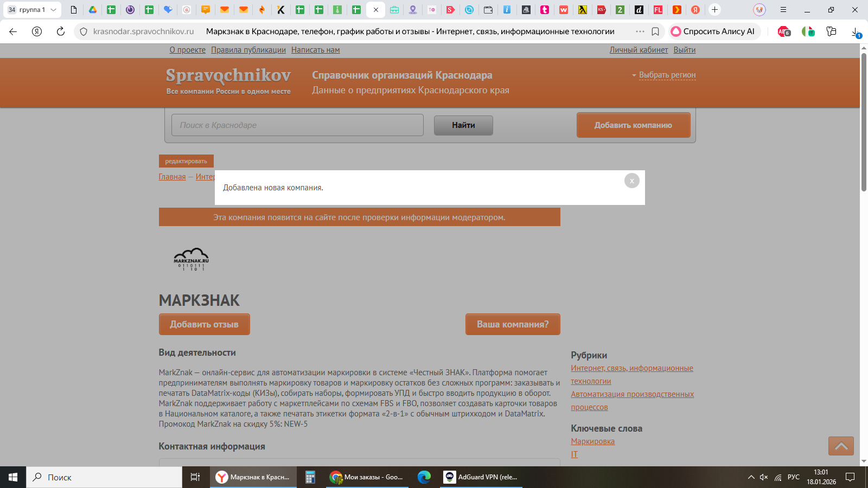The width and height of the screenshot is (868, 488).
Task: Switch to the red Yandex Я tab
Action: [x=695, y=10]
